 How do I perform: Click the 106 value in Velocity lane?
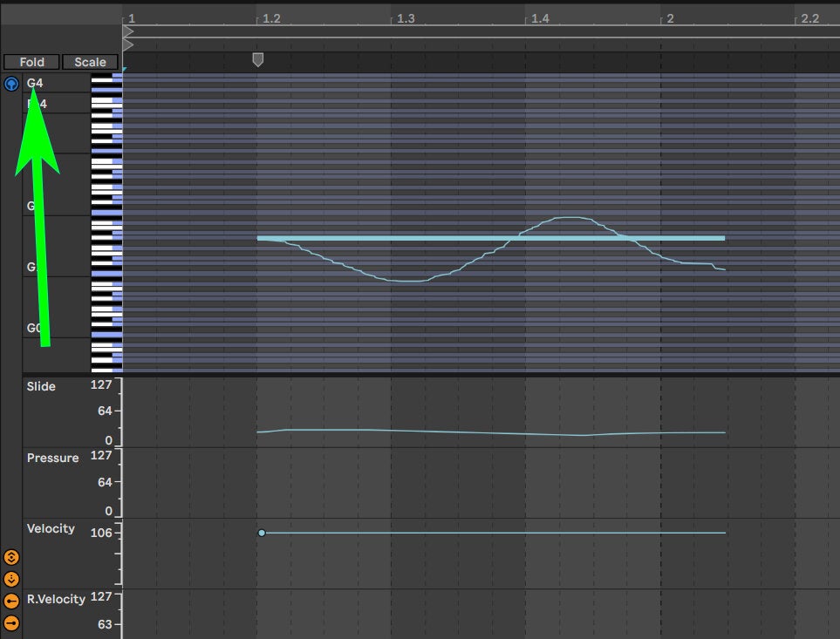click(x=101, y=533)
